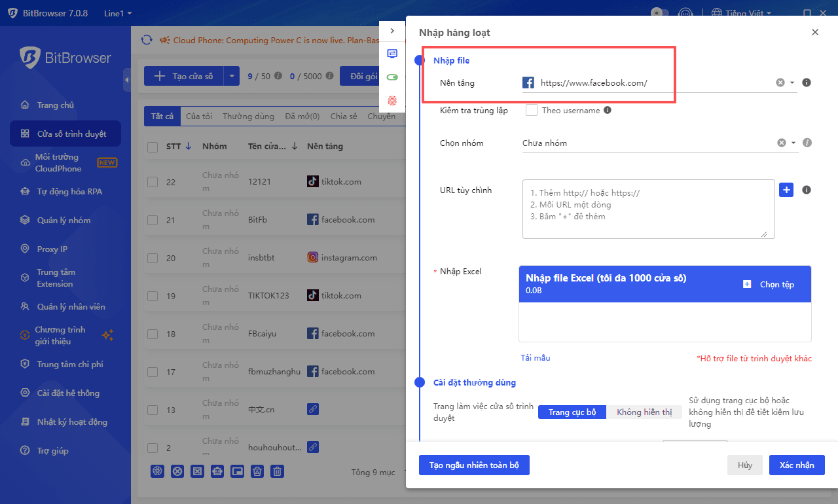Tick the select-all checkbox in table header
Viewport: 838px width, 504px height.
point(153,147)
